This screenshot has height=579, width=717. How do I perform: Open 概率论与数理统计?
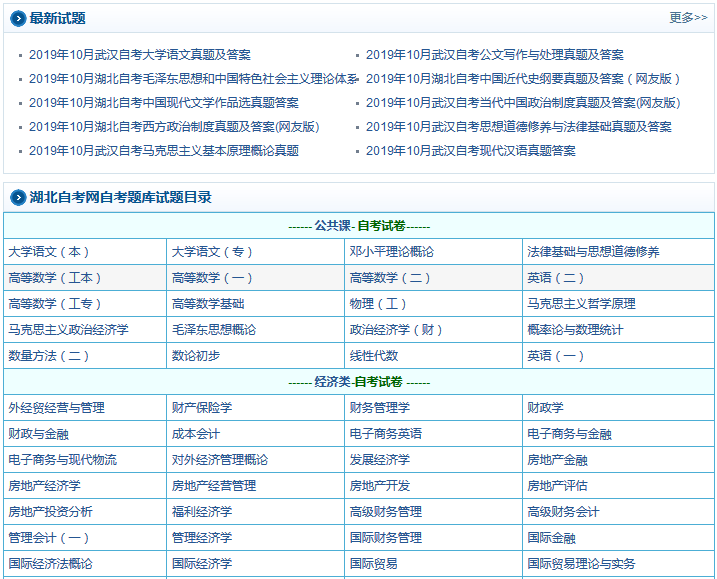coord(575,330)
